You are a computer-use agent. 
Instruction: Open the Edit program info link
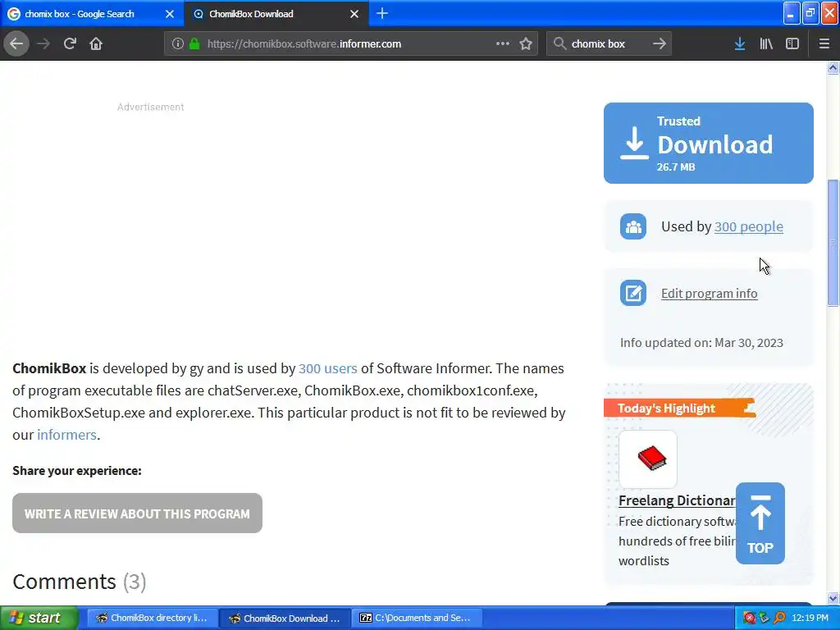709,294
